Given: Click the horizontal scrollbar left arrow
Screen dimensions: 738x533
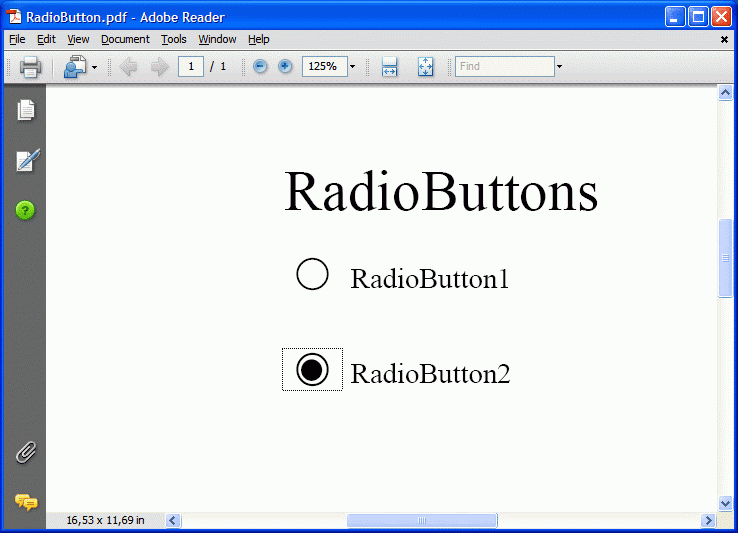Looking at the screenshot, I should tap(172, 520).
